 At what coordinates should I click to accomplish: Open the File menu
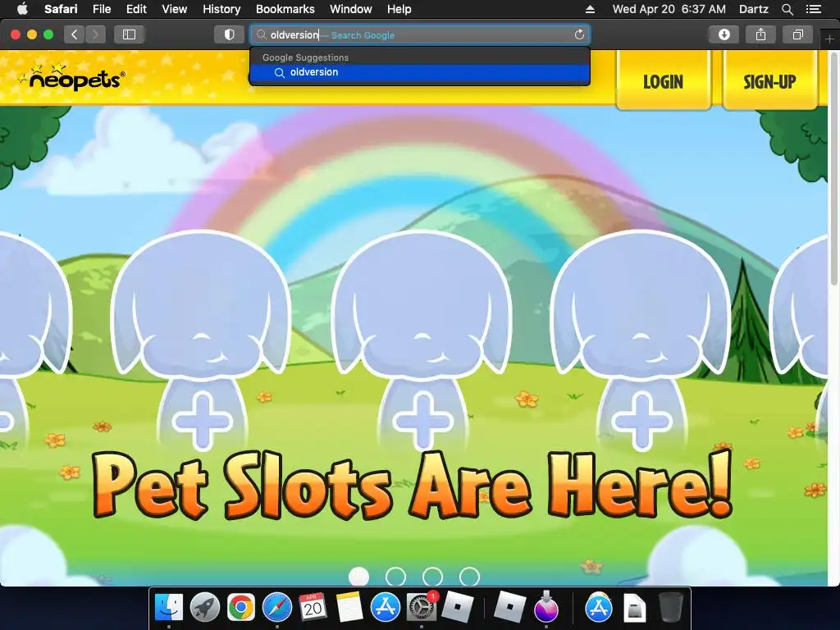[x=102, y=9]
